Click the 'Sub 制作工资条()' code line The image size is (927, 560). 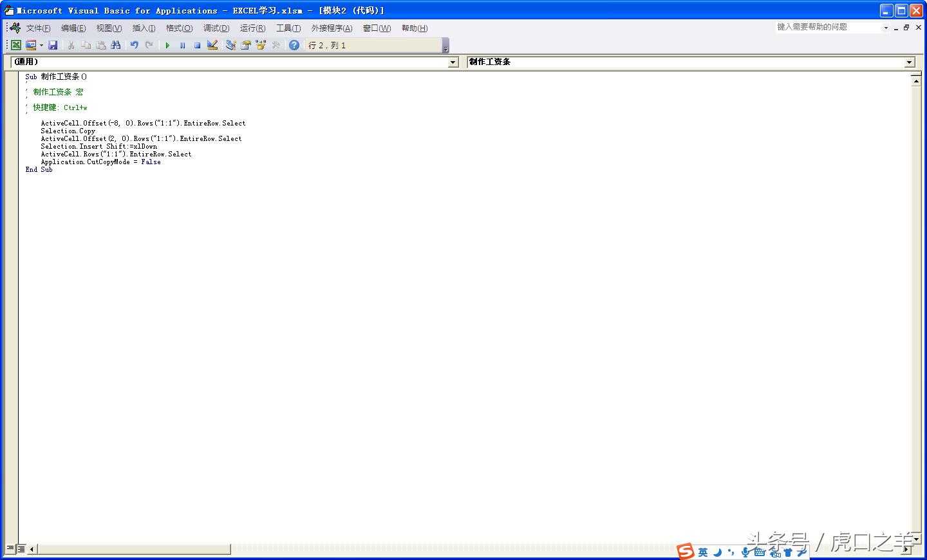point(56,77)
